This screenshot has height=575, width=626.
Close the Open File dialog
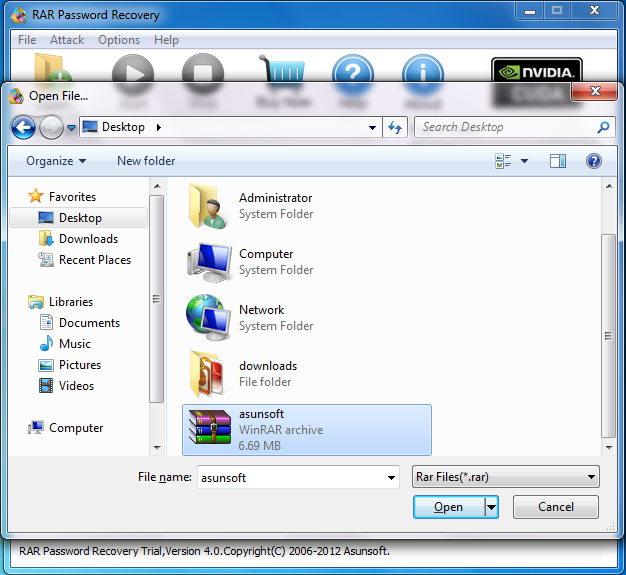point(594,91)
